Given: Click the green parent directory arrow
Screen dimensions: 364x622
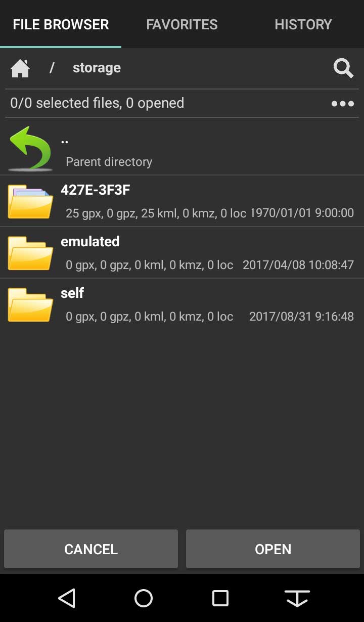Looking at the screenshot, I should [x=30, y=149].
